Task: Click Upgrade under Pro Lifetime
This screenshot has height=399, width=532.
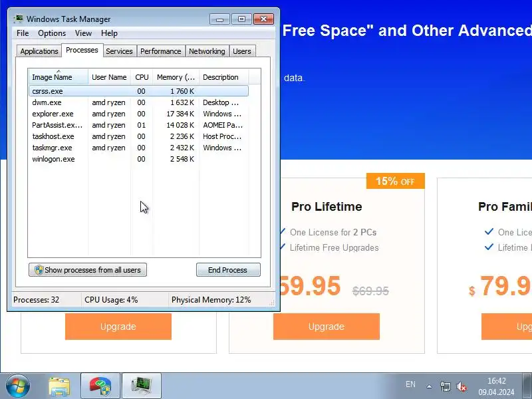Action: tap(327, 327)
